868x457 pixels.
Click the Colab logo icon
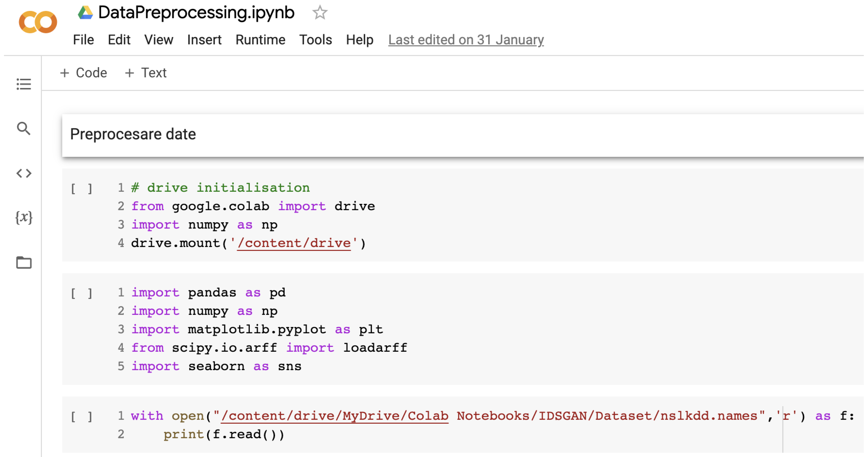(38, 22)
